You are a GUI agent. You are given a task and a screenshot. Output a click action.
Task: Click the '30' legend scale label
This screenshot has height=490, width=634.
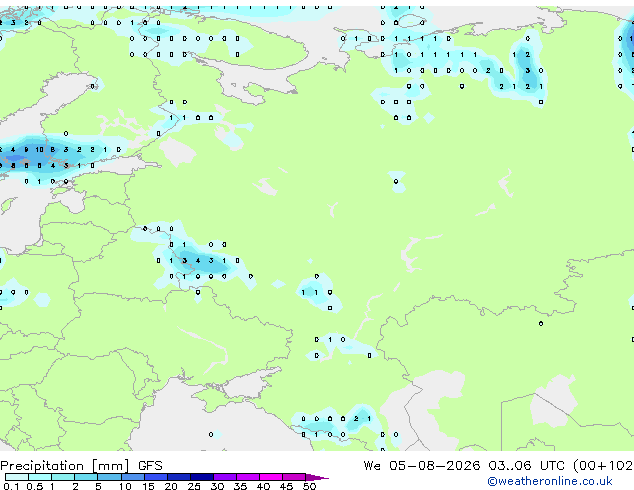[217, 486]
